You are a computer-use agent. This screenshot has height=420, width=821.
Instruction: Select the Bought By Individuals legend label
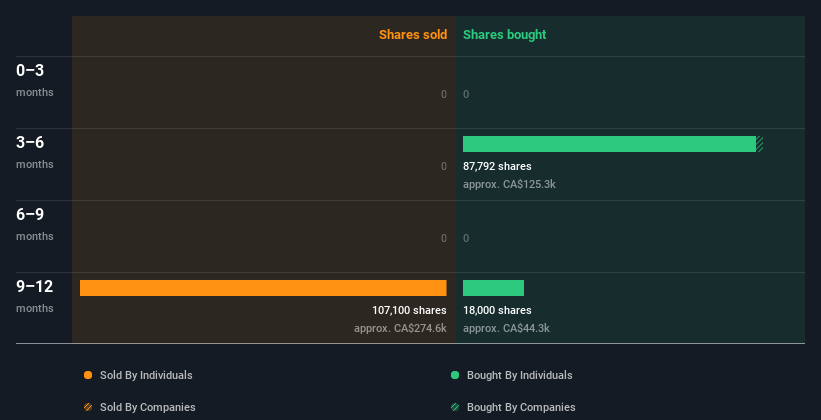(519, 375)
